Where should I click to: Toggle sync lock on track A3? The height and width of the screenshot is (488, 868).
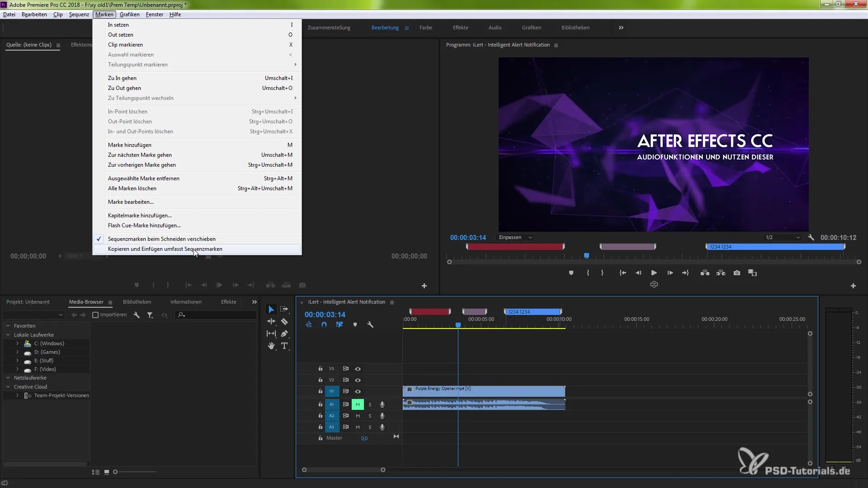346,427
